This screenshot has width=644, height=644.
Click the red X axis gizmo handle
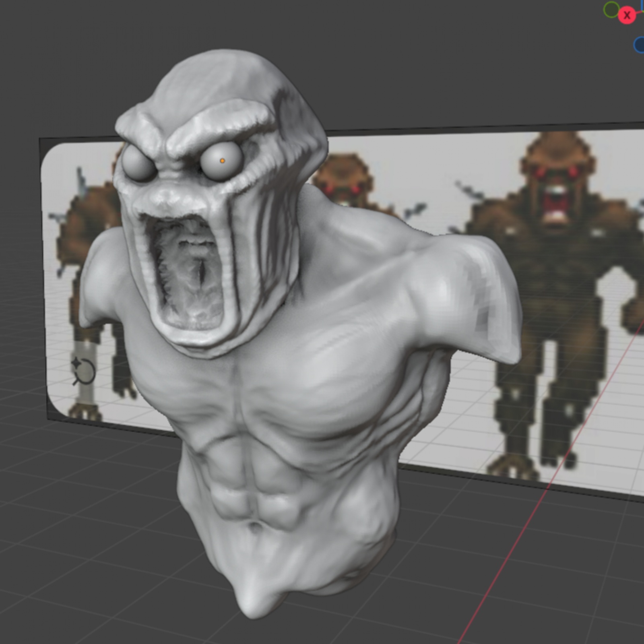click(626, 16)
